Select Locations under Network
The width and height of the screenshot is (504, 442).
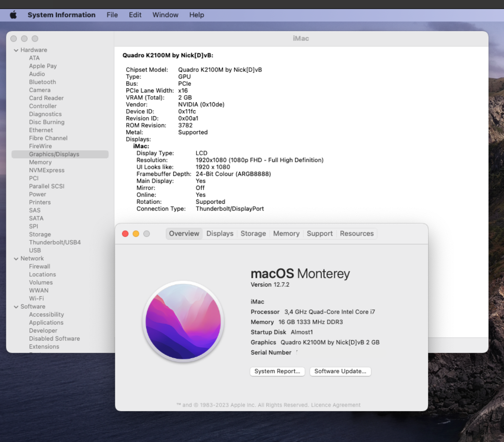pyautogui.click(x=42, y=275)
